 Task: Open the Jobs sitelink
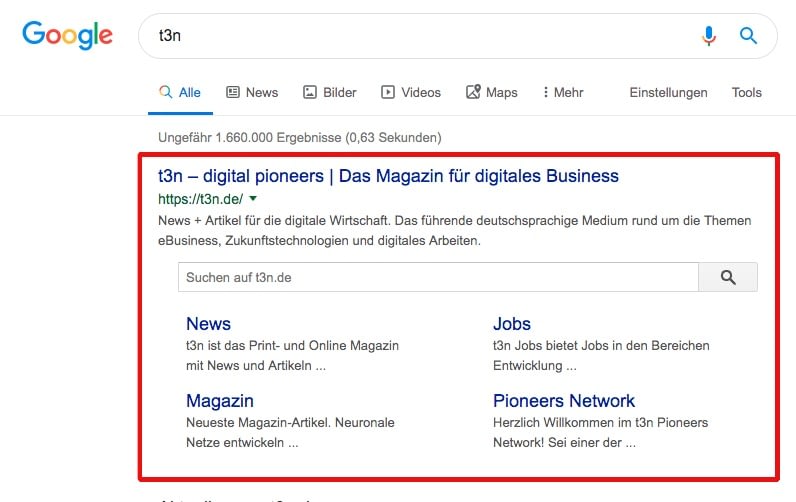(512, 324)
